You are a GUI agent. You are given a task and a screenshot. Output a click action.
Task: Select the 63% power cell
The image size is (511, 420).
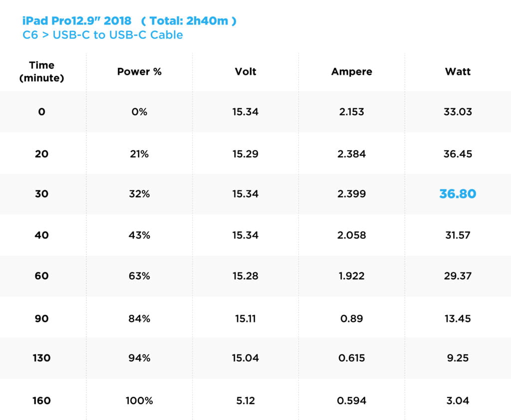pyautogui.click(x=139, y=276)
